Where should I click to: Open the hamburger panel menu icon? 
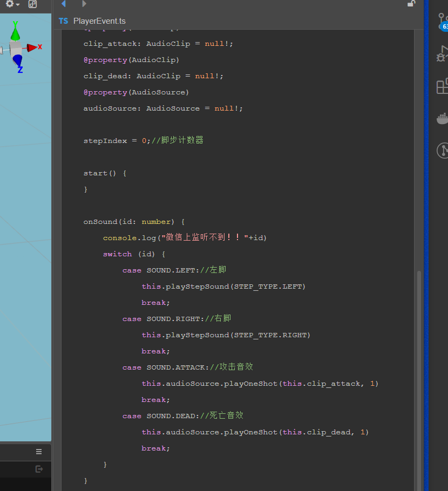[39, 452]
